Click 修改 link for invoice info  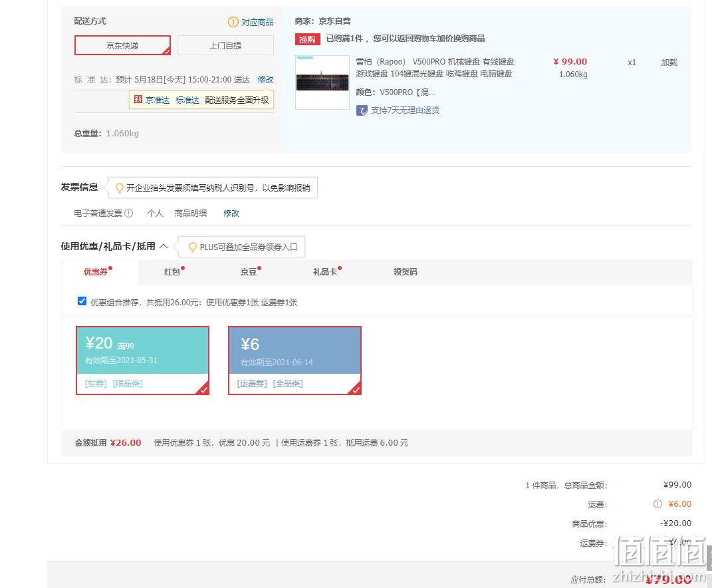231,213
